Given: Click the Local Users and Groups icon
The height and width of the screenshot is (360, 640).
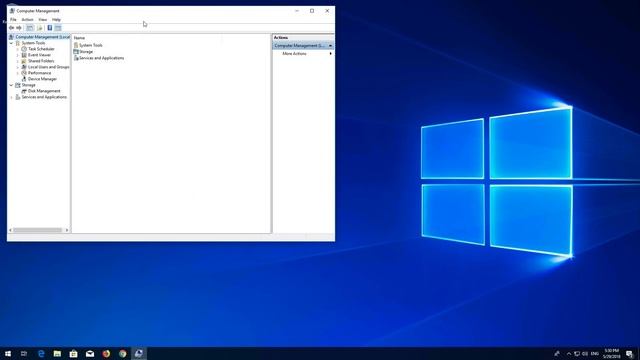Looking at the screenshot, I should [24, 67].
